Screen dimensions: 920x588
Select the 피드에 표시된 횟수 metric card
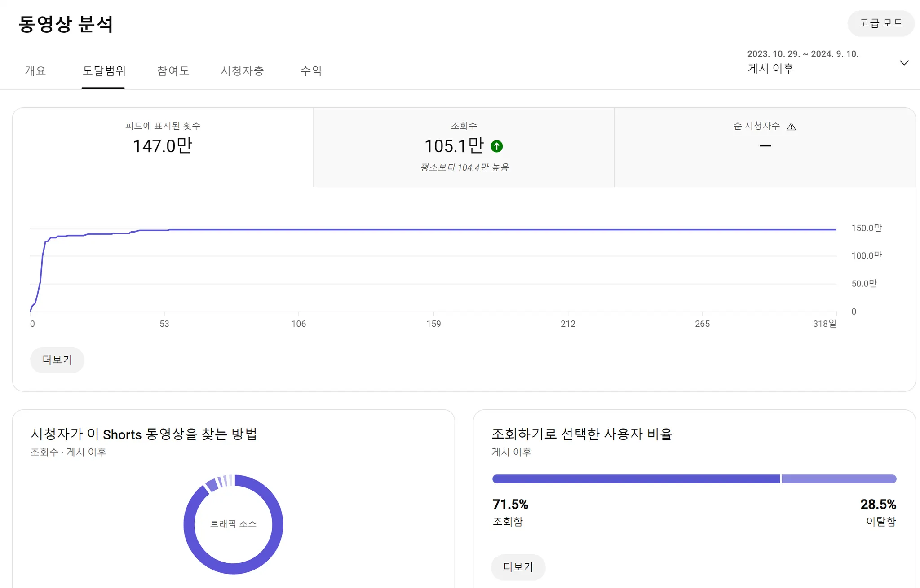click(163, 147)
